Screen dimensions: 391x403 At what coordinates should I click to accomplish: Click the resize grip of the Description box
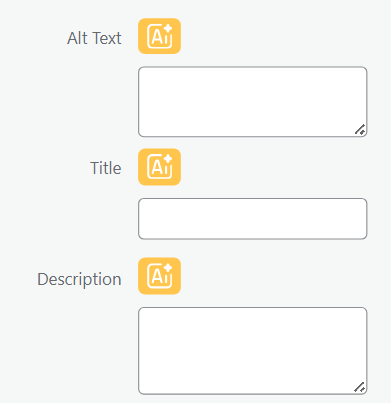click(x=360, y=387)
